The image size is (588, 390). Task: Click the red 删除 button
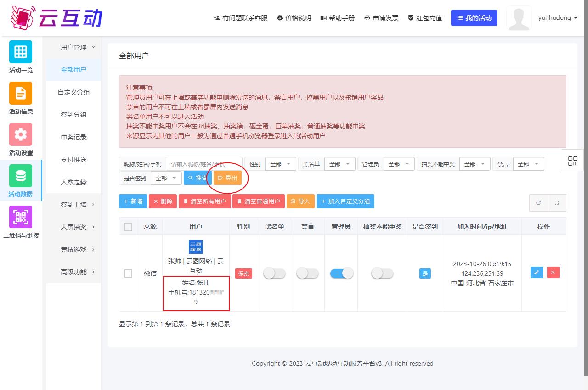pos(163,201)
